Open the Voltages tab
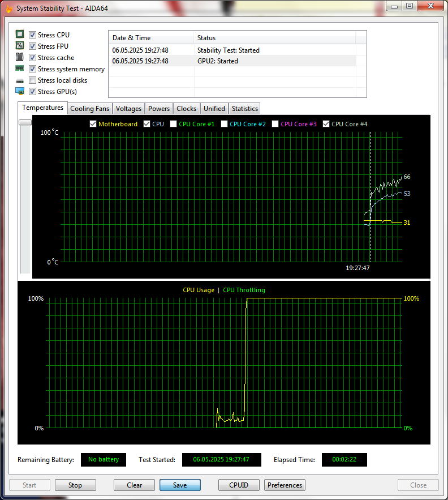Image resolution: width=448 pixels, height=500 pixels. tap(128, 109)
